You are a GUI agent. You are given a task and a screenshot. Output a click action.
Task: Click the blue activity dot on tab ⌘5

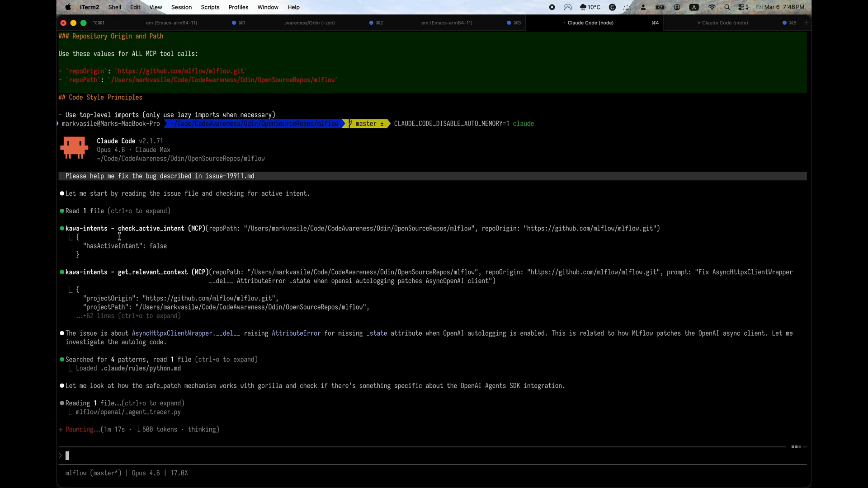point(784,23)
